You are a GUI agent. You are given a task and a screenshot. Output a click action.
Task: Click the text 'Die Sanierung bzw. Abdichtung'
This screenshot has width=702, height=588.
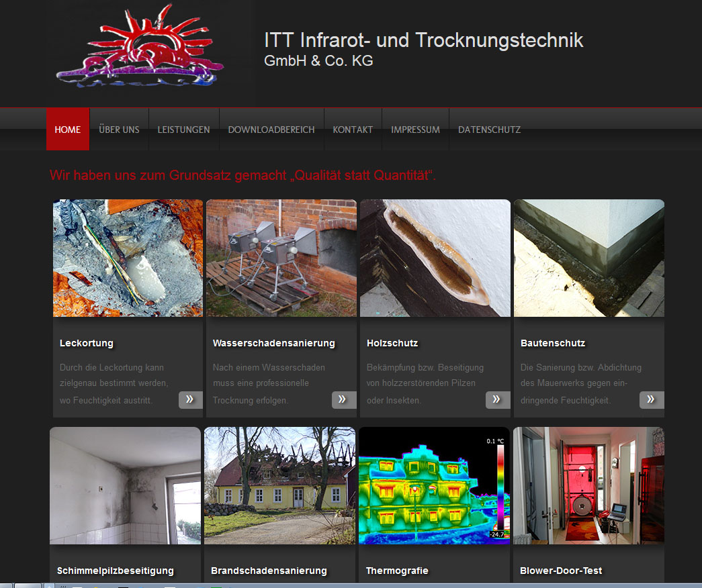click(581, 367)
